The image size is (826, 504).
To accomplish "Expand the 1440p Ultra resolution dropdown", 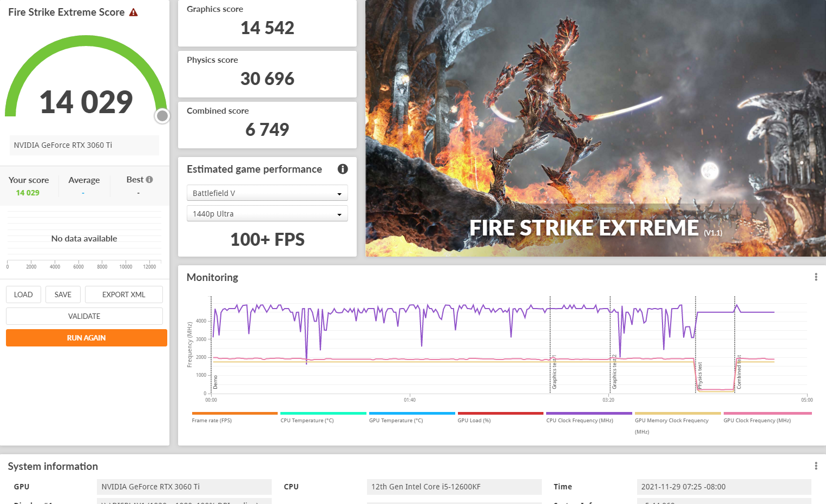I will pos(267,214).
